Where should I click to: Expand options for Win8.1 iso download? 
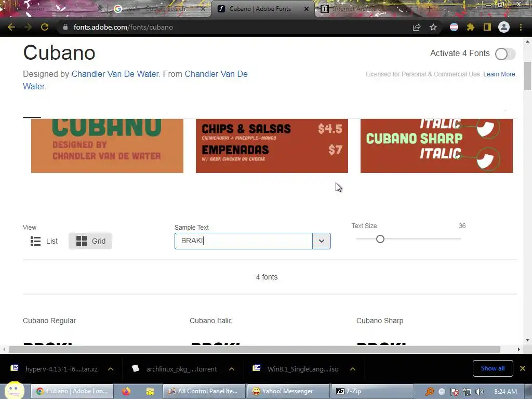coord(353,369)
